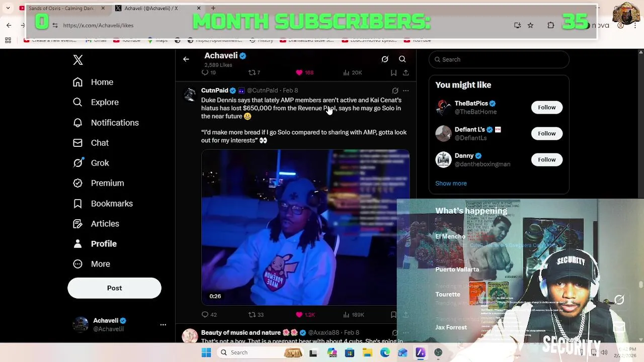Open a new browser tab
Image resolution: width=644 pixels, height=362 pixels.
[213, 8]
